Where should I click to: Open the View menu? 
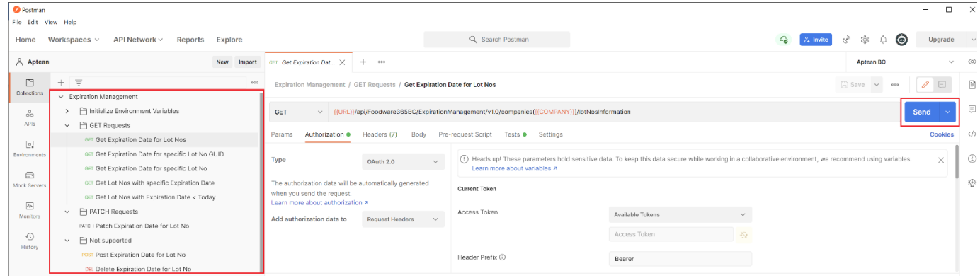point(50,22)
